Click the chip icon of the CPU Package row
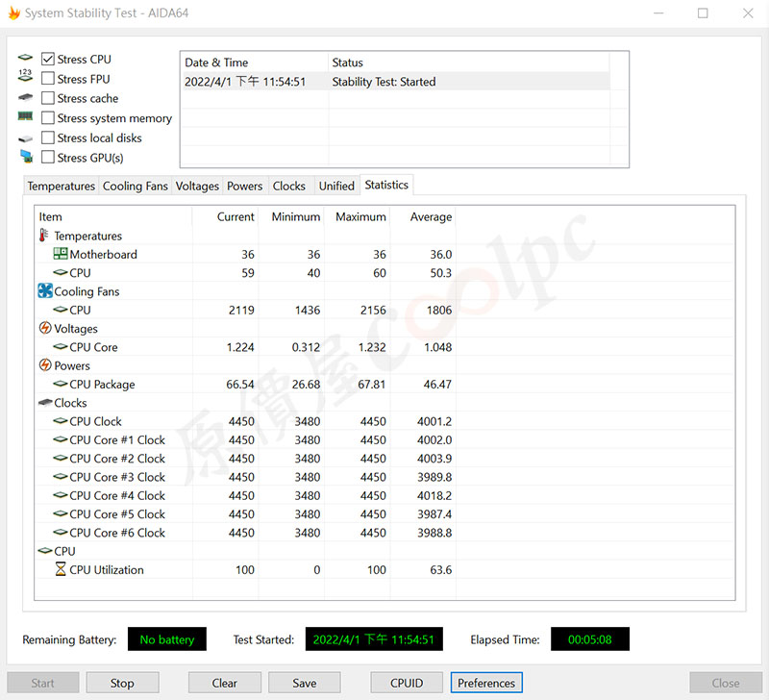Viewport: 769px width, 700px height. click(61, 384)
